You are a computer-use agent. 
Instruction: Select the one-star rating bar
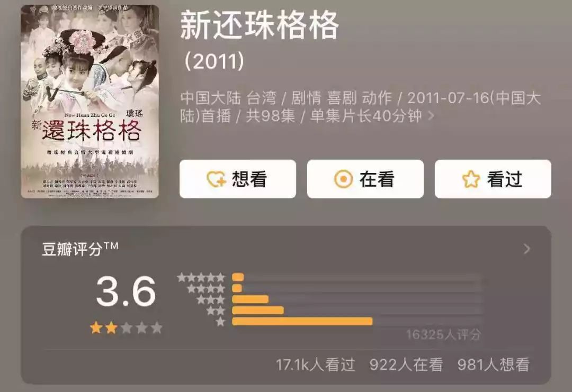358,321
